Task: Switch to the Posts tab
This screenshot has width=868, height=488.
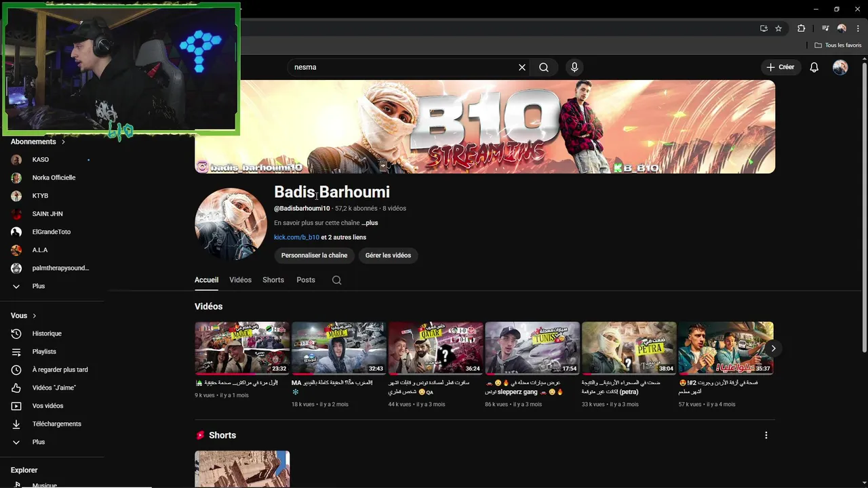Action: (x=306, y=280)
